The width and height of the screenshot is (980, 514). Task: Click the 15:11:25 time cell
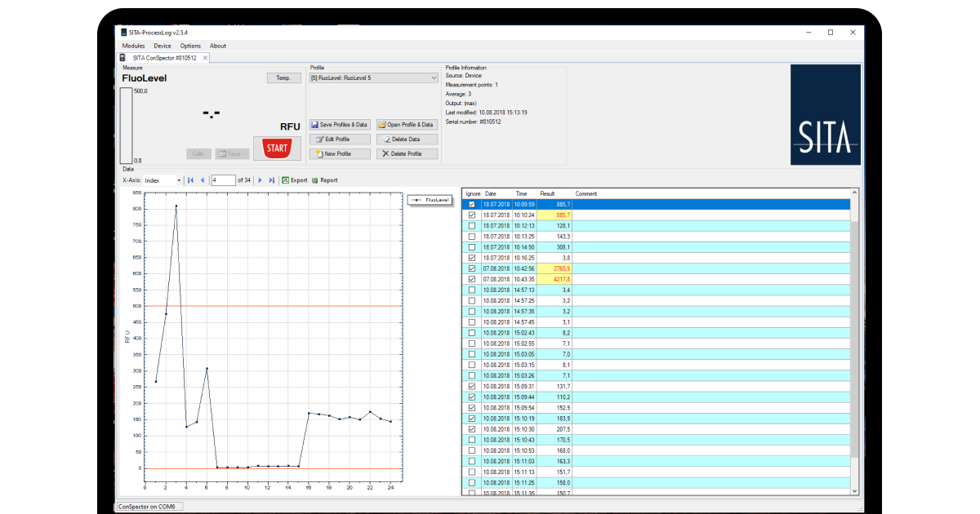point(524,482)
